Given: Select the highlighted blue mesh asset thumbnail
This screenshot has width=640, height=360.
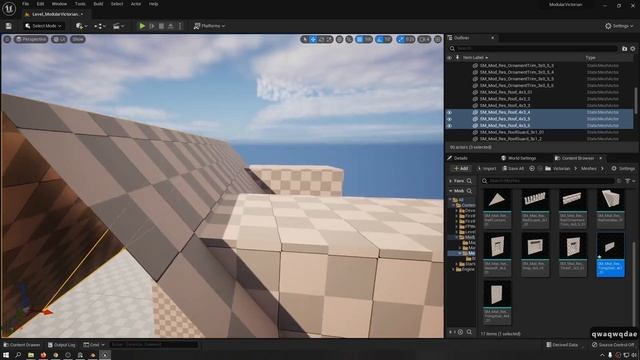Looking at the screenshot, I should point(610,255).
